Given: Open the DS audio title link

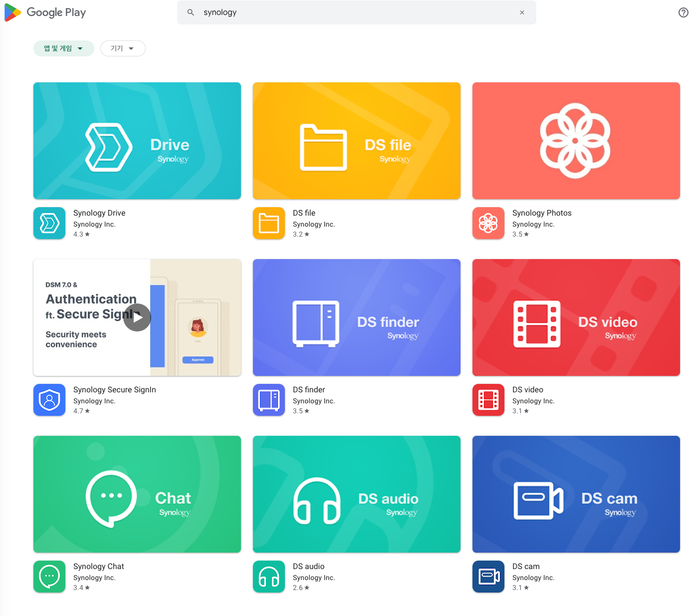Looking at the screenshot, I should [x=309, y=567].
